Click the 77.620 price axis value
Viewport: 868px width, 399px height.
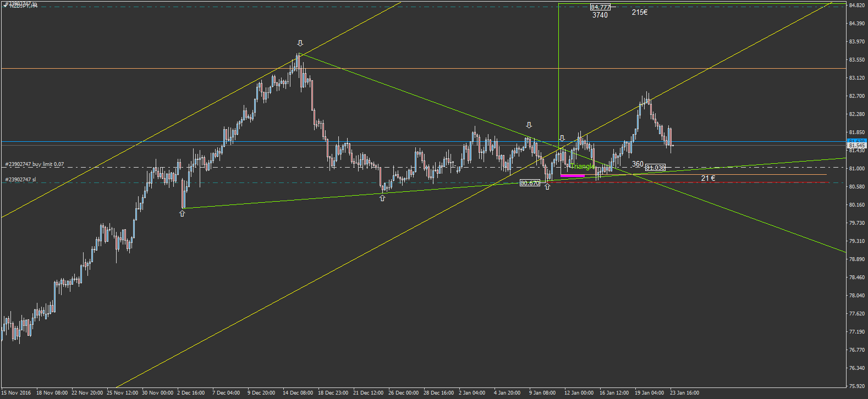click(857, 314)
